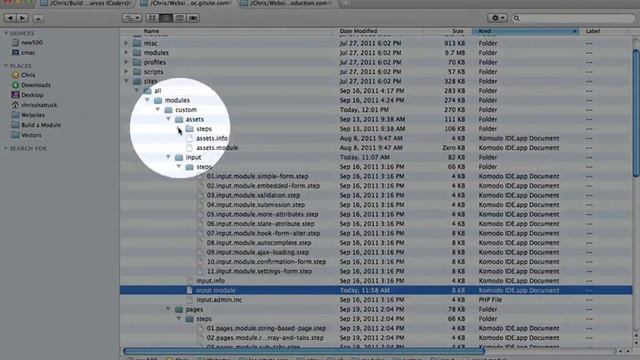Sort by the Kind column header

coord(525,31)
